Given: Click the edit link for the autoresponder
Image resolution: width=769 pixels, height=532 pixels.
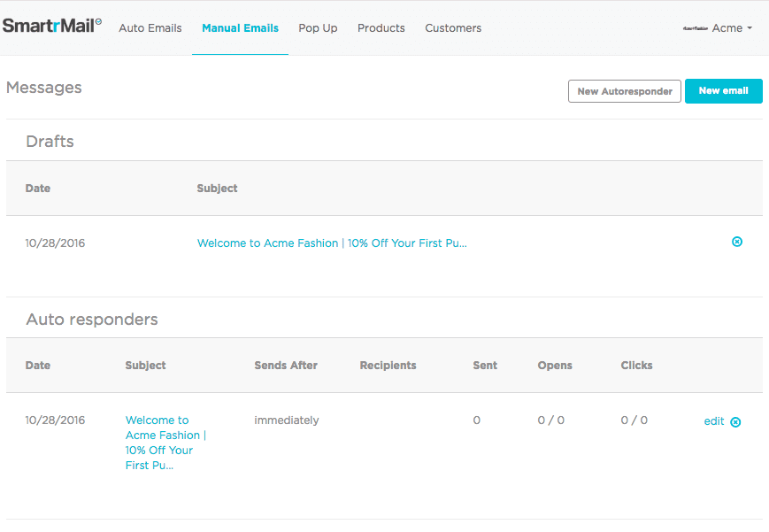Looking at the screenshot, I should (713, 421).
